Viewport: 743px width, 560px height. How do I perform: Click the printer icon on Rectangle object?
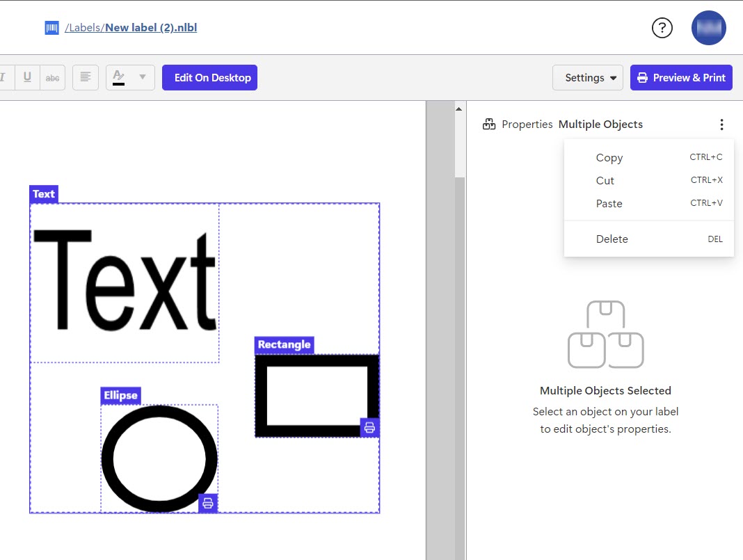pyautogui.click(x=369, y=428)
